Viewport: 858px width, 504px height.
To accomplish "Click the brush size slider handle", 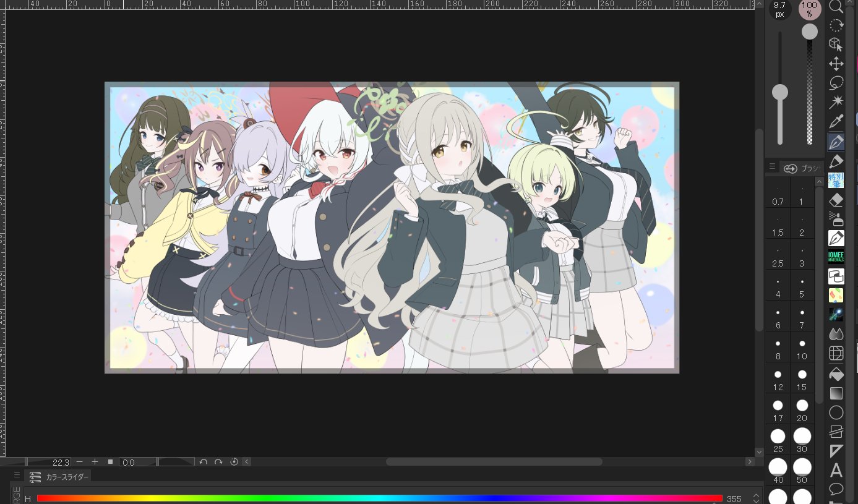I will (780, 92).
